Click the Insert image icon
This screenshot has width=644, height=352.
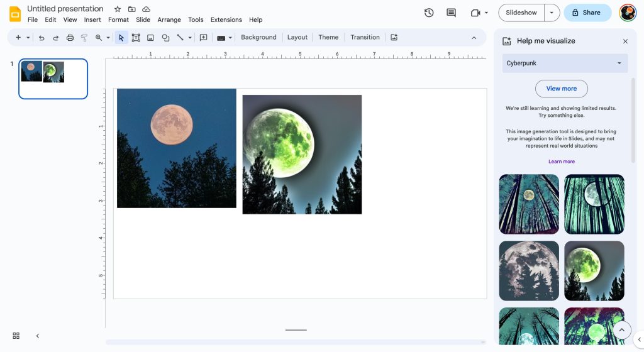click(150, 38)
